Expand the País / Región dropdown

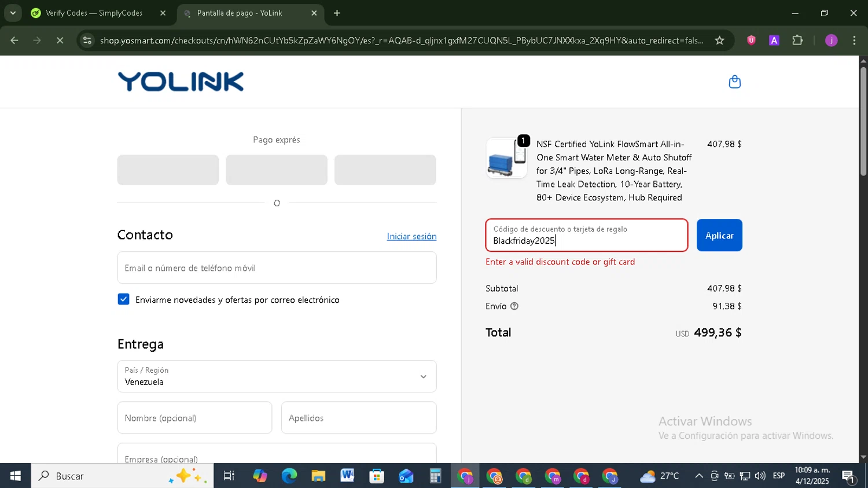tap(277, 376)
